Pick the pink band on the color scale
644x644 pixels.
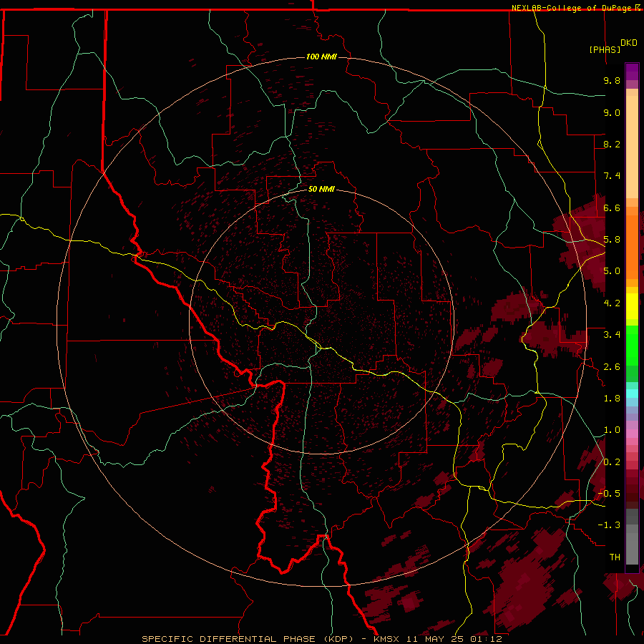coord(632,434)
